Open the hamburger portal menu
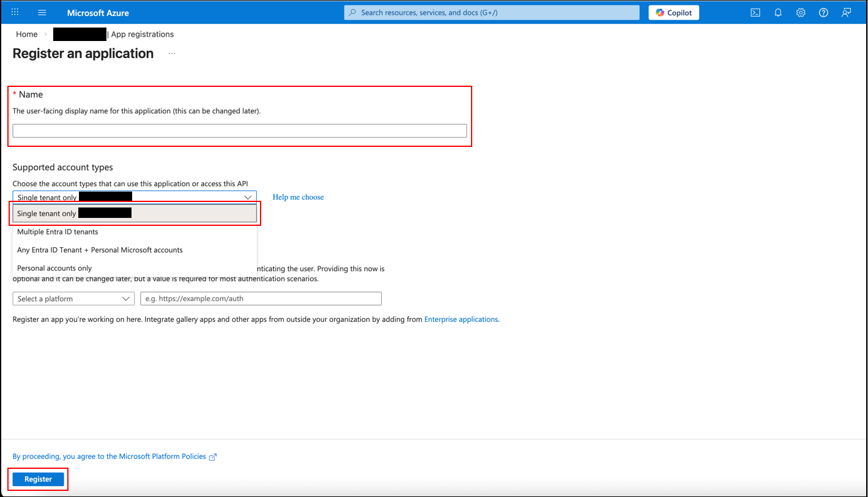Image resolution: width=868 pixels, height=497 pixels. coord(42,12)
